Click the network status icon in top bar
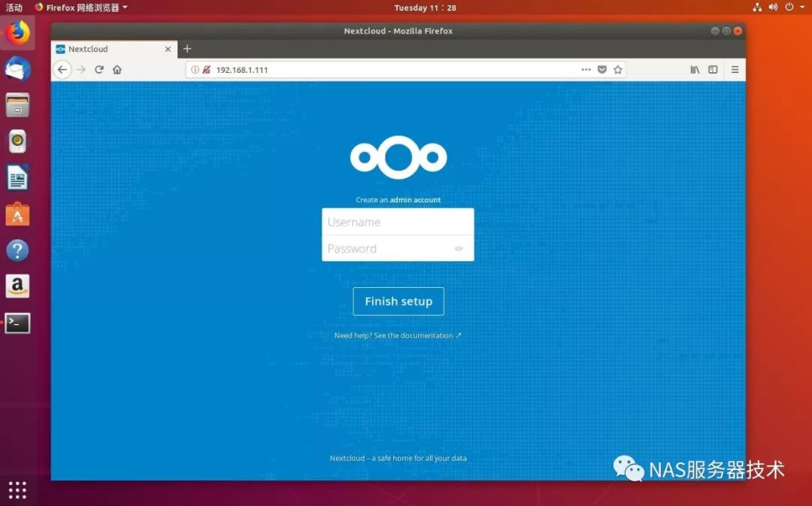The height and width of the screenshot is (506, 812). [757, 8]
